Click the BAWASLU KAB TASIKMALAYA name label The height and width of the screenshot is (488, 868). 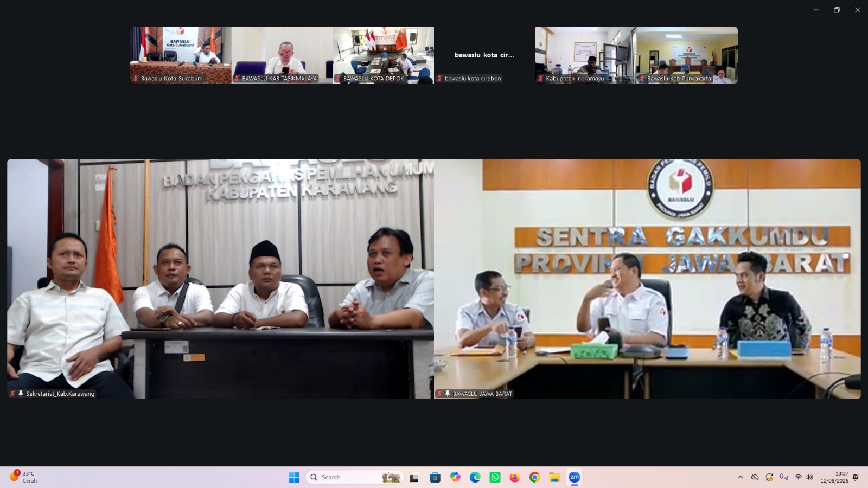(x=279, y=78)
